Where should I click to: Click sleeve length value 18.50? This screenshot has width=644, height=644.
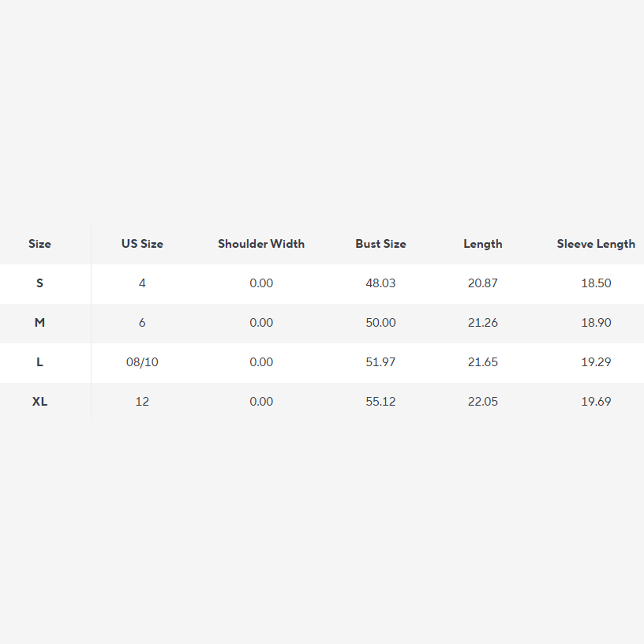click(596, 283)
